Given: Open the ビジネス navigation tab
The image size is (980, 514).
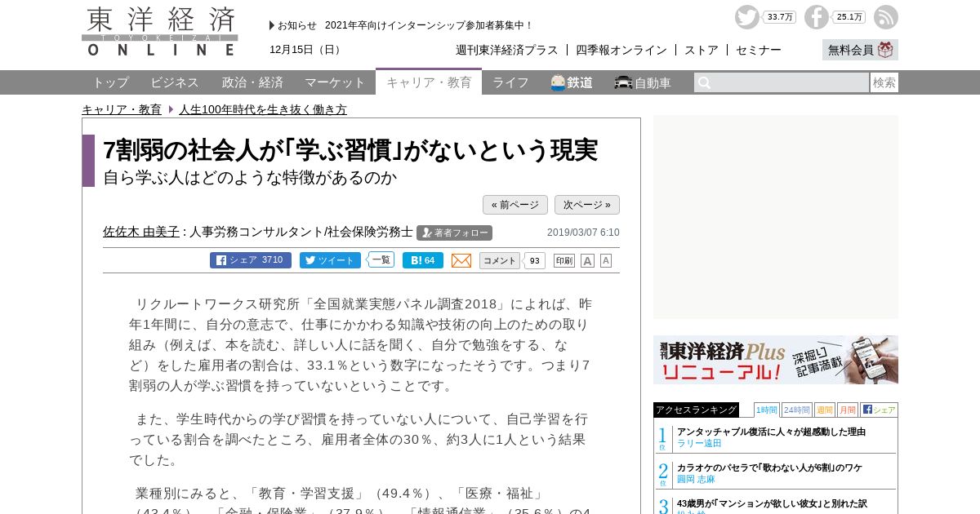Looking at the screenshot, I should pyautogui.click(x=175, y=82).
